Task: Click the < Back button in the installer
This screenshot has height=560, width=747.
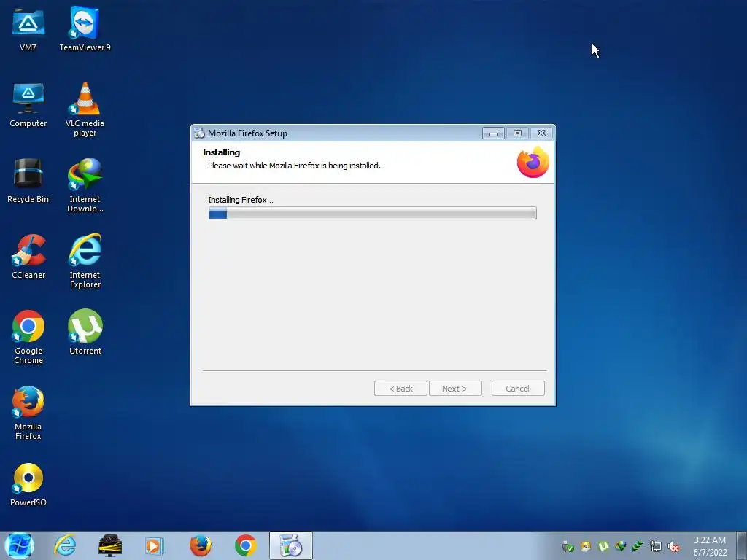Action: [x=400, y=389]
